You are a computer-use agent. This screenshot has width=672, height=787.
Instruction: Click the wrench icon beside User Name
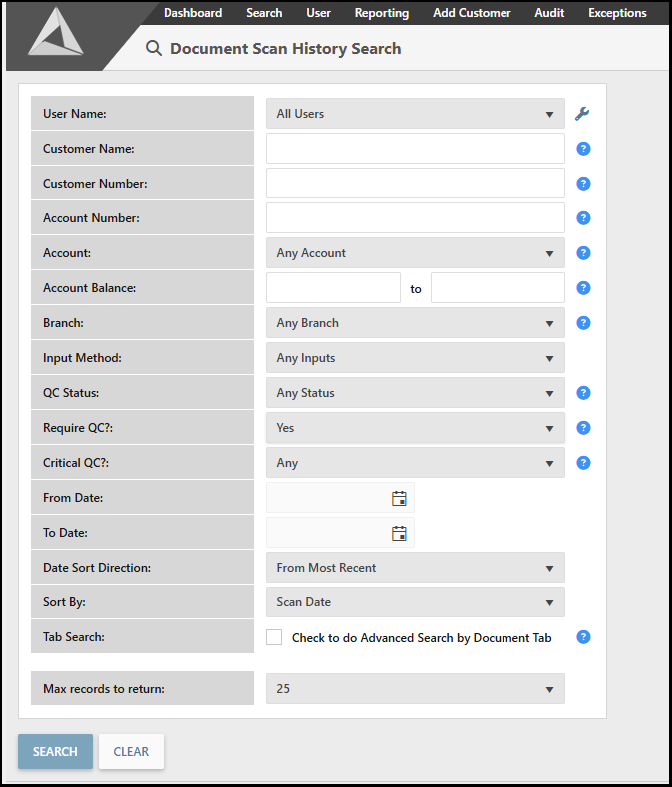point(583,114)
